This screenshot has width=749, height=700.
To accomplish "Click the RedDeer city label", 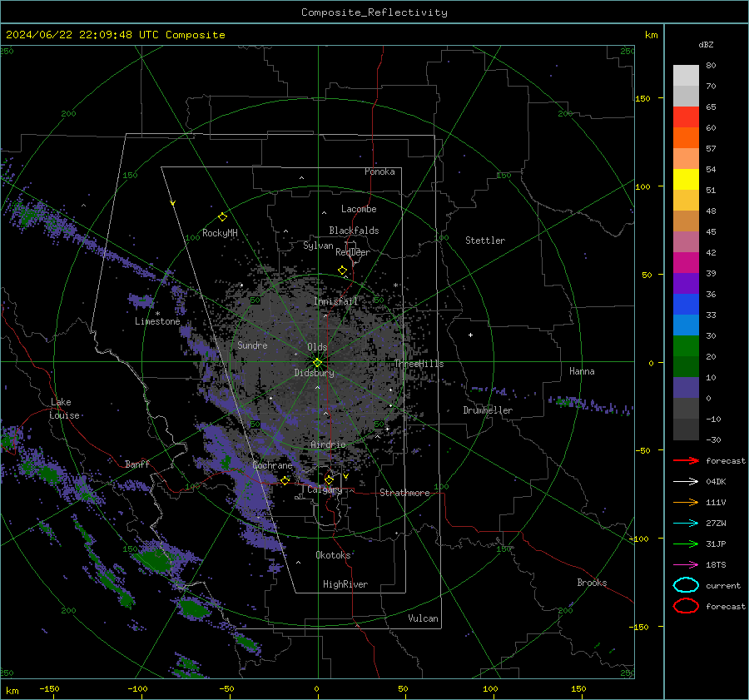I will [x=353, y=252].
